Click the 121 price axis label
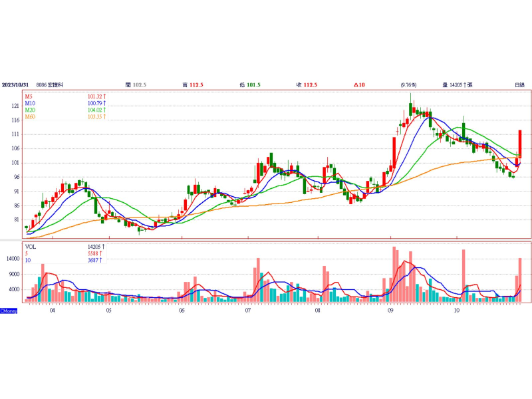 click(15, 106)
